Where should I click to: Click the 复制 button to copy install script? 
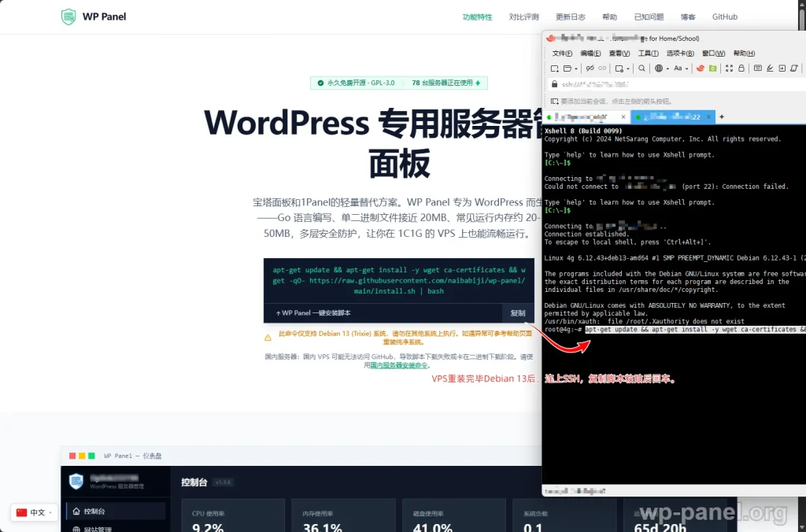[518, 313]
